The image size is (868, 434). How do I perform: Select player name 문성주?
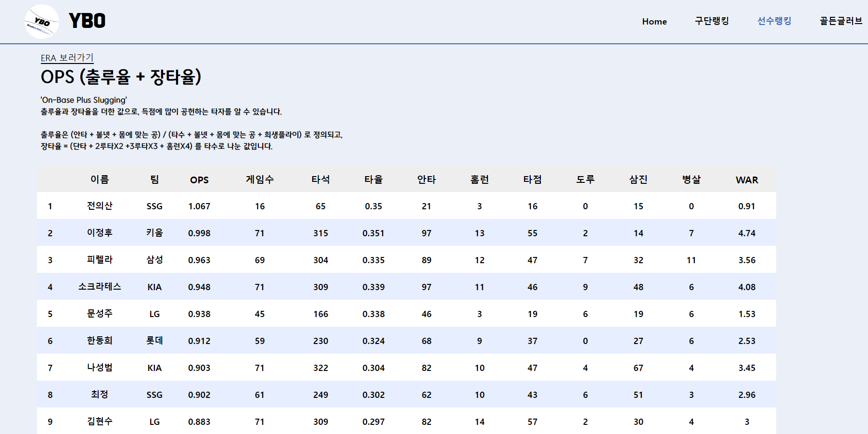(x=100, y=314)
